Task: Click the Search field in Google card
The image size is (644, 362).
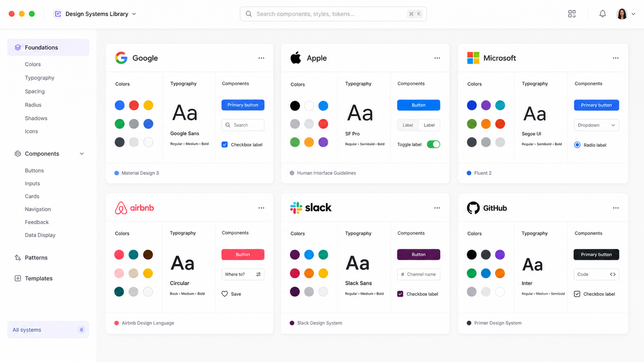Action: [243, 125]
